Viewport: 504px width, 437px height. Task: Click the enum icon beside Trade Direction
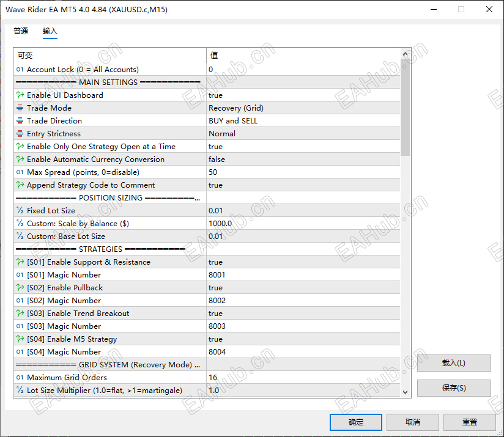coord(20,121)
